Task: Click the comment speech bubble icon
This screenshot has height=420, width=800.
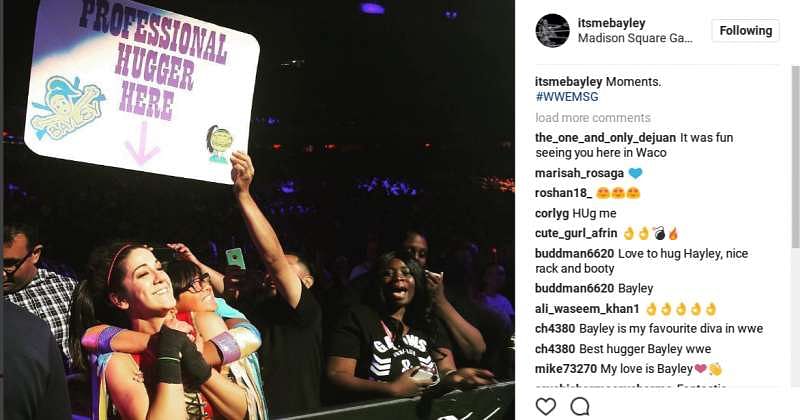Action: (580, 407)
